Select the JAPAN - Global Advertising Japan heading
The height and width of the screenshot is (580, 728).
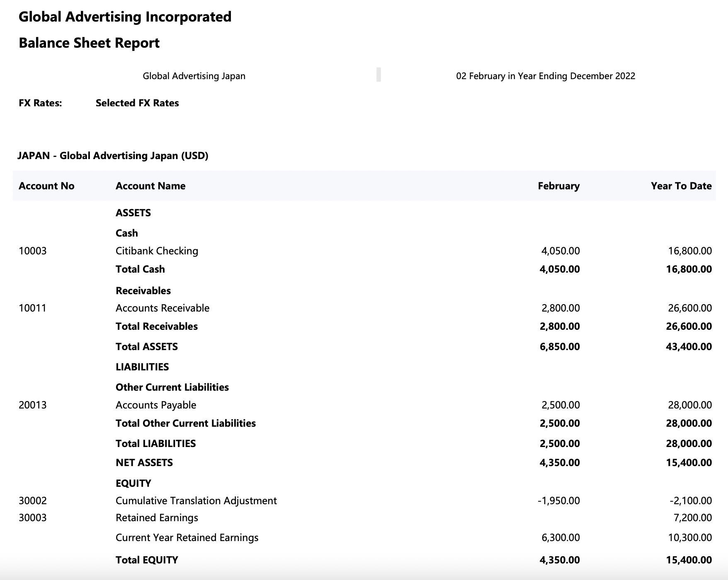(x=112, y=156)
